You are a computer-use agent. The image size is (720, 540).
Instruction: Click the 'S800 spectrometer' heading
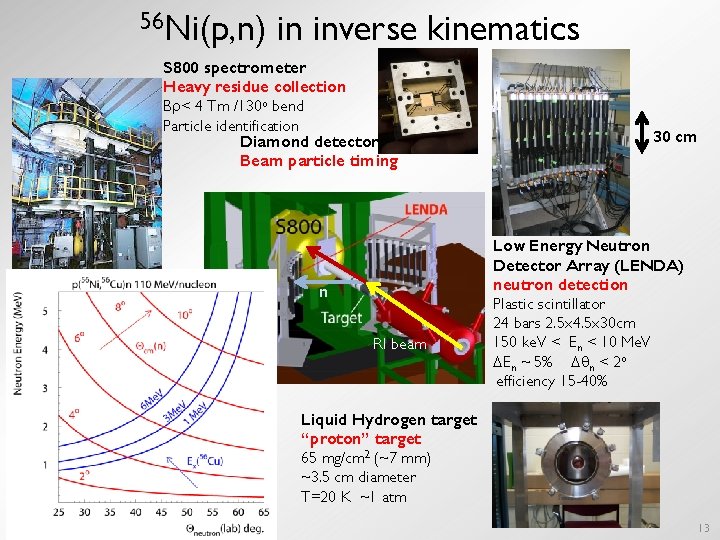pyautogui.click(x=234, y=68)
